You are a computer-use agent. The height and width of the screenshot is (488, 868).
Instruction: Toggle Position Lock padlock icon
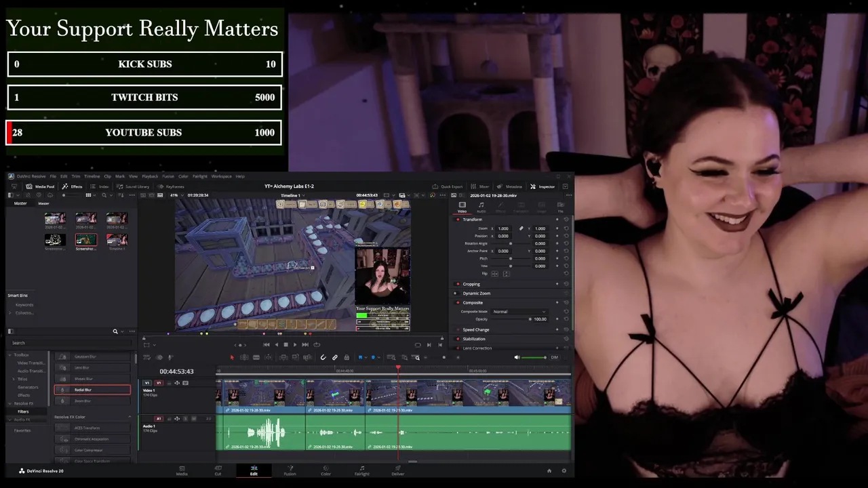347,357
